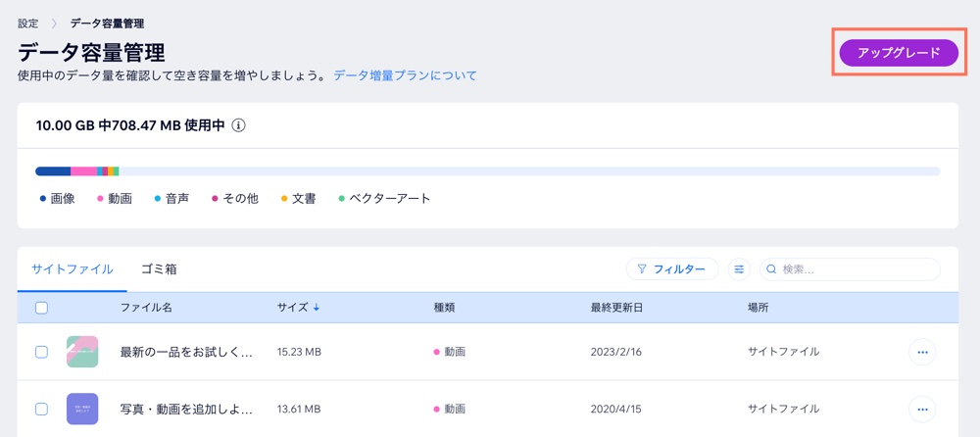Sort the table by サイズ column header
Image resolution: width=980 pixels, height=437 pixels.
(x=293, y=308)
